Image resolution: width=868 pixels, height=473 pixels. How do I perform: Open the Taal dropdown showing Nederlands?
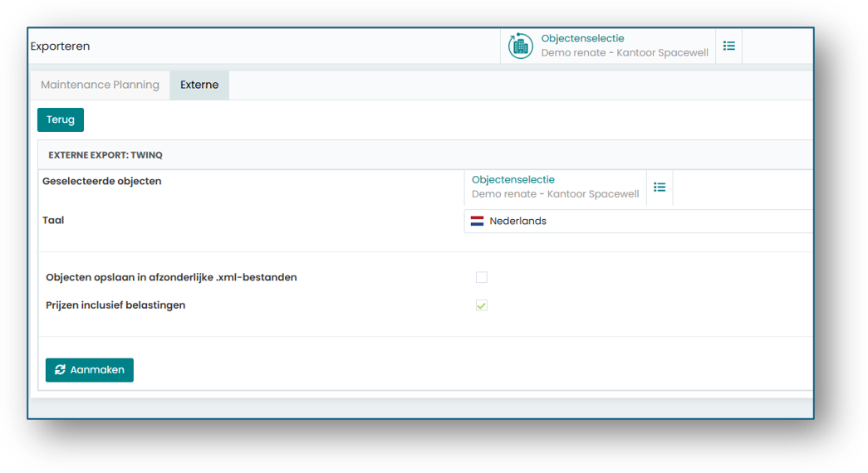tap(638, 222)
